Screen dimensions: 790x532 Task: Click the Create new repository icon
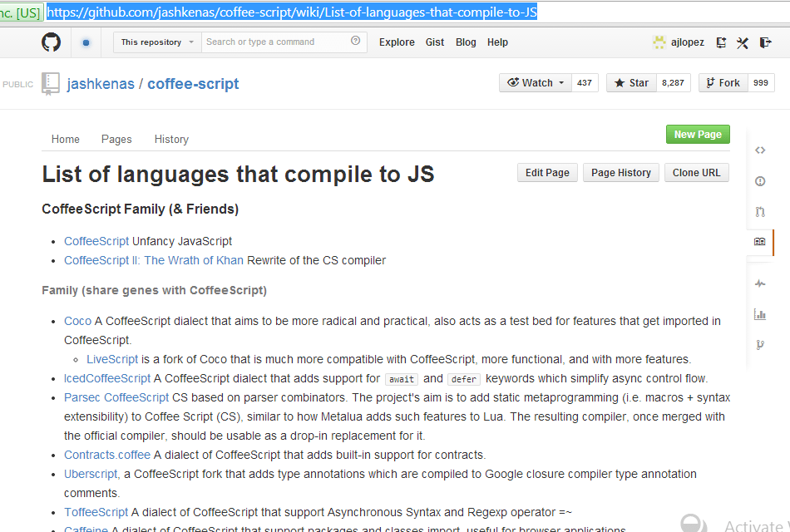(x=720, y=42)
